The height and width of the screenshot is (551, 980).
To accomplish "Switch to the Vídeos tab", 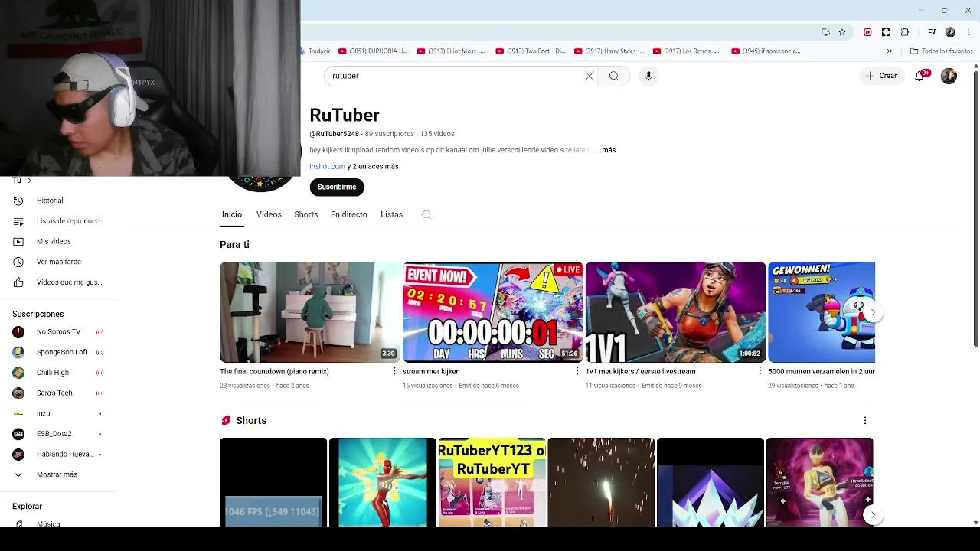I will coord(269,215).
